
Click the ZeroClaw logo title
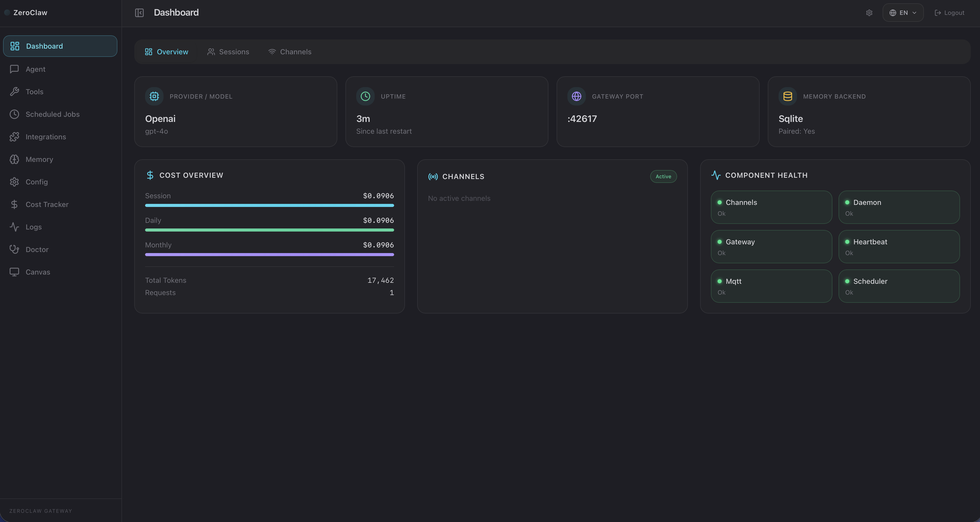(30, 13)
